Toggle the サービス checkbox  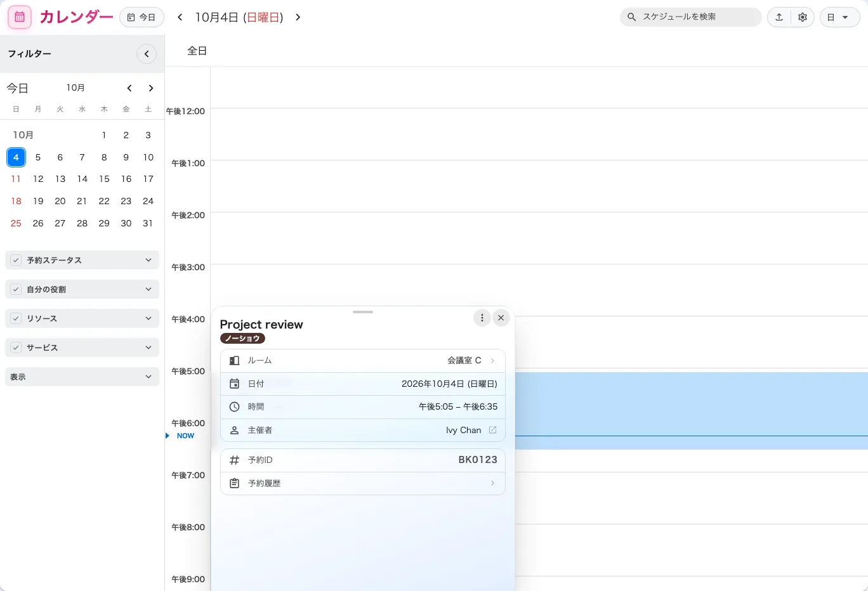[x=16, y=347]
